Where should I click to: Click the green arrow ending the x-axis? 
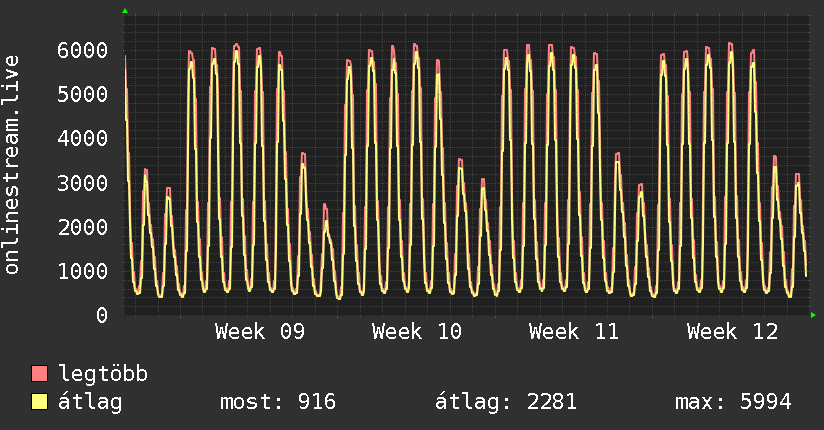[813, 315]
